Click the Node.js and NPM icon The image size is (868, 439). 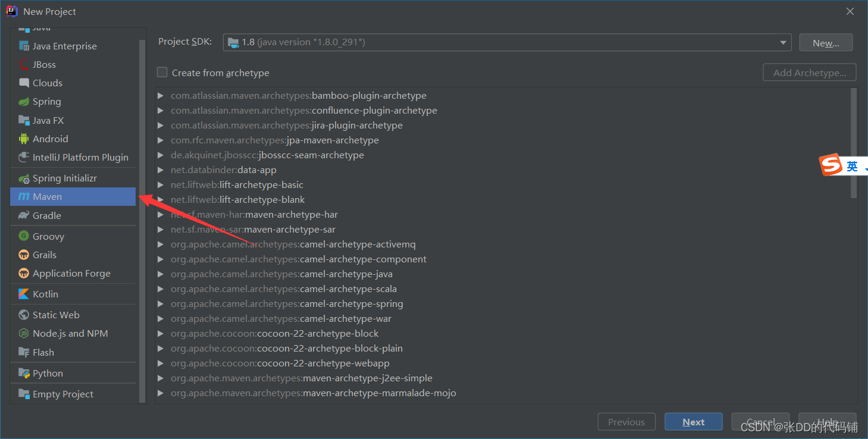(24, 333)
